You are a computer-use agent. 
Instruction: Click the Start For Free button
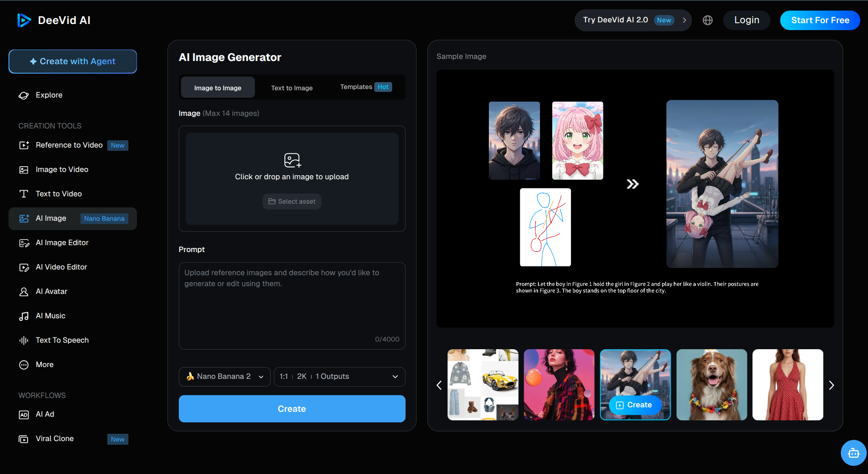(x=820, y=20)
